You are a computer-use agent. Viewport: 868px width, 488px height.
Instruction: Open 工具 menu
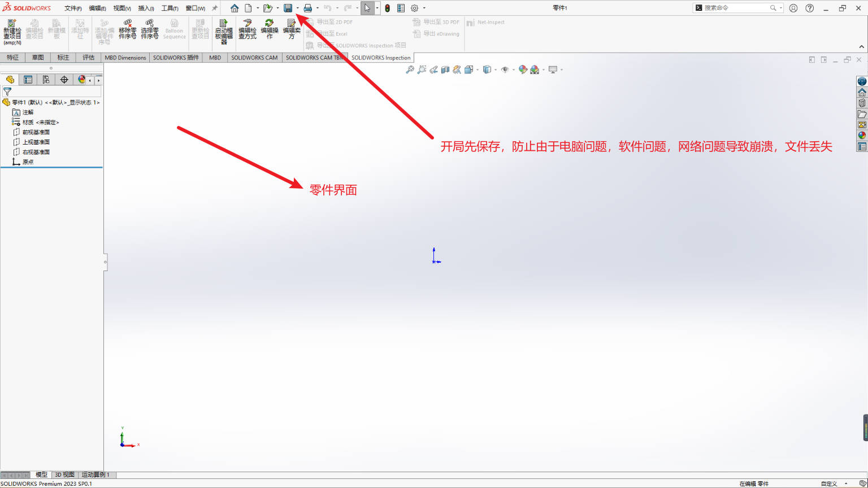pyautogui.click(x=170, y=8)
